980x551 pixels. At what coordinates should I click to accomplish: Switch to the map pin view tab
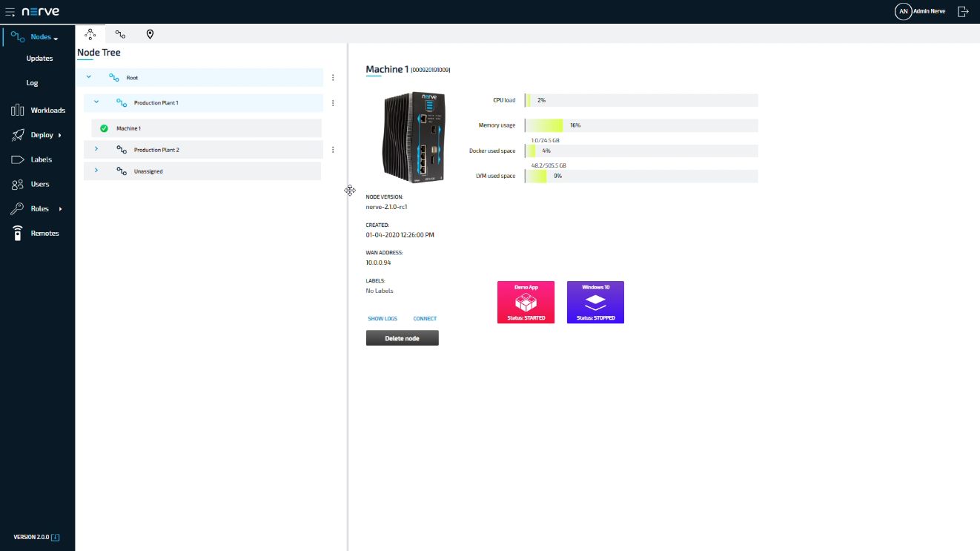[150, 34]
